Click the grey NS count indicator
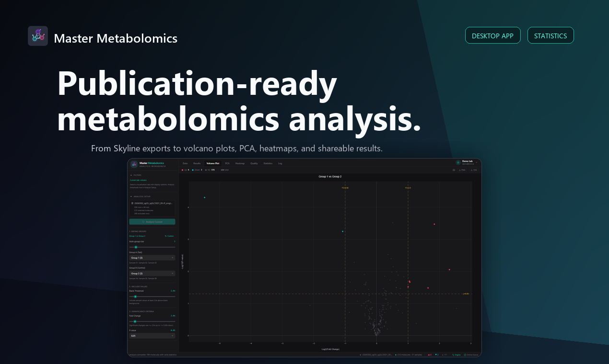This screenshot has height=364, width=609. click(x=210, y=170)
